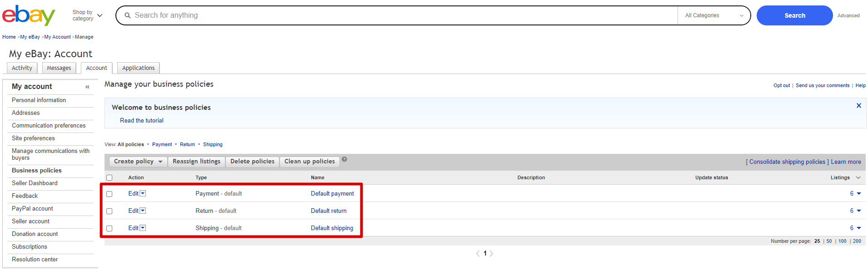
Task: Open Seller Dashboard in sidebar
Action: 35,183
